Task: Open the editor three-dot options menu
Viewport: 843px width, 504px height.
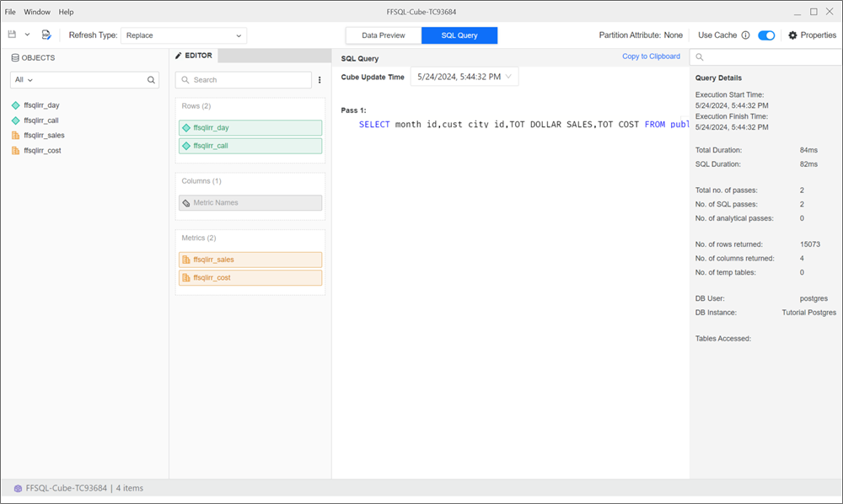Action: pyautogui.click(x=319, y=80)
